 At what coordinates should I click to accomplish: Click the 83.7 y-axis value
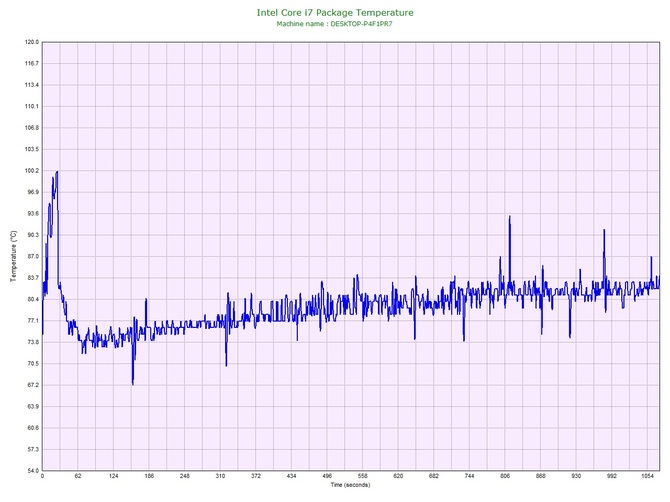(x=32, y=278)
